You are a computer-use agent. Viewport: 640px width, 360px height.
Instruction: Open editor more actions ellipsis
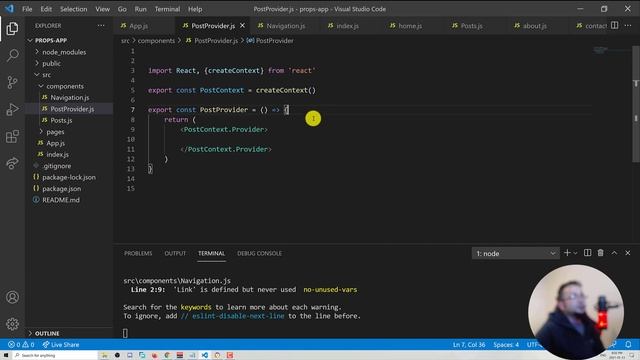(628, 25)
